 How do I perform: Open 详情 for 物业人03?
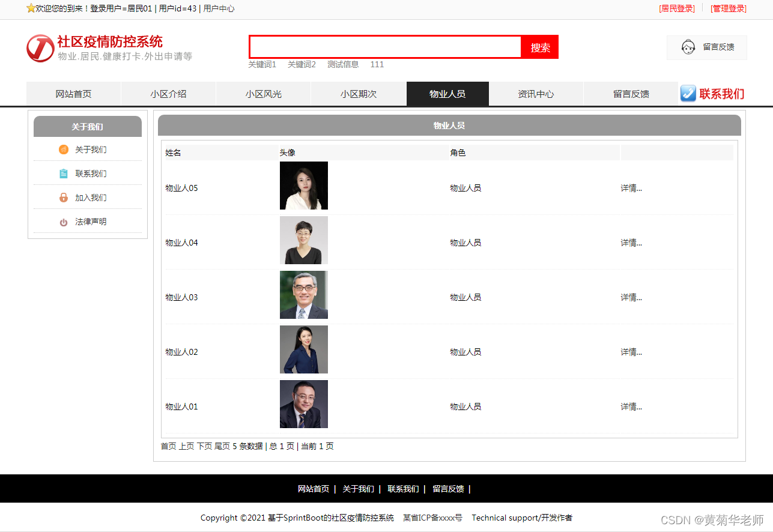pyautogui.click(x=631, y=297)
